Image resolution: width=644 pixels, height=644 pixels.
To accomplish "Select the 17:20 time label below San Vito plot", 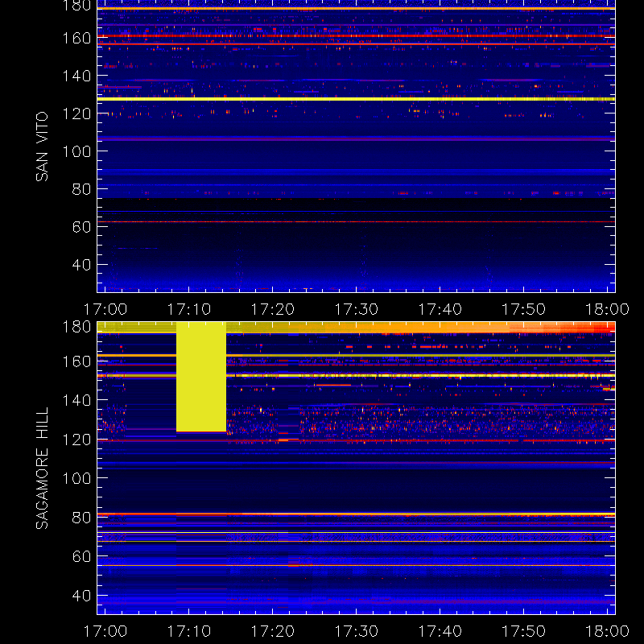I will (x=273, y=309).
